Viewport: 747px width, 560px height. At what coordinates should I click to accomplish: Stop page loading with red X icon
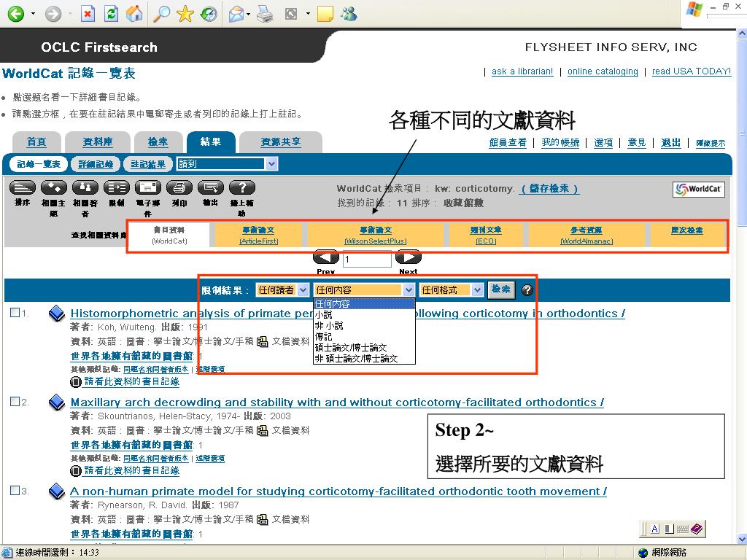tap(88, 13)
